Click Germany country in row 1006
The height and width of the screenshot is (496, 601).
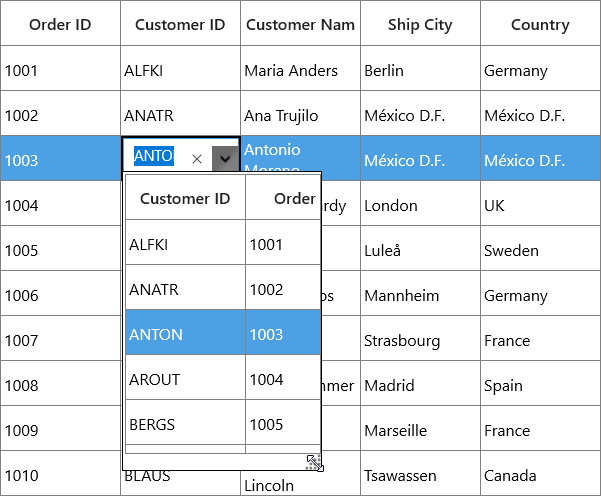click(540, 295)
